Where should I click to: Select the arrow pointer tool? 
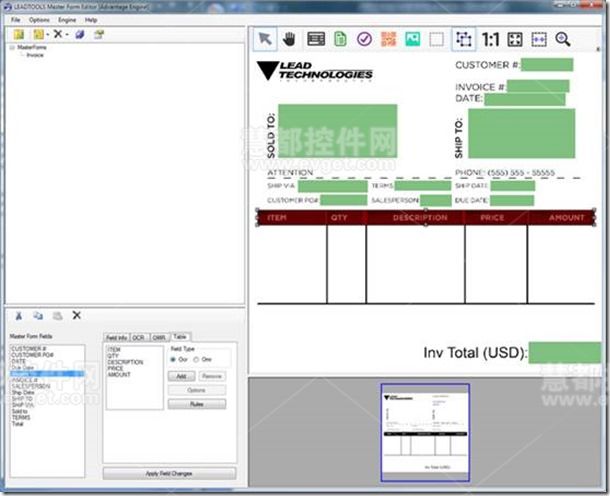[x=265, y=39]
